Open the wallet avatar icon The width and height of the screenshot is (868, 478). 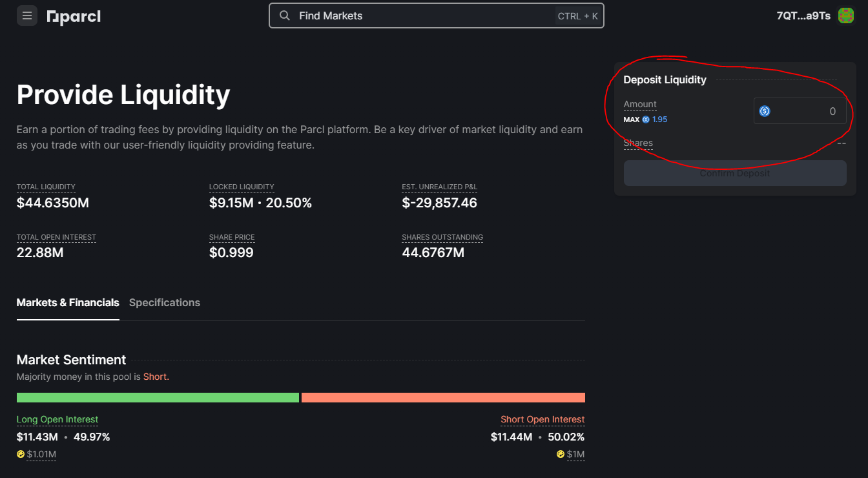point(846,16)
